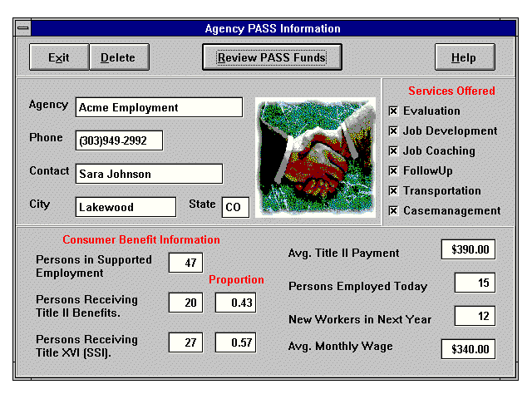Viewport: 532px width, 399px height.
Task: Disable the Job Coaching checkbox
Action: [393, 150]
